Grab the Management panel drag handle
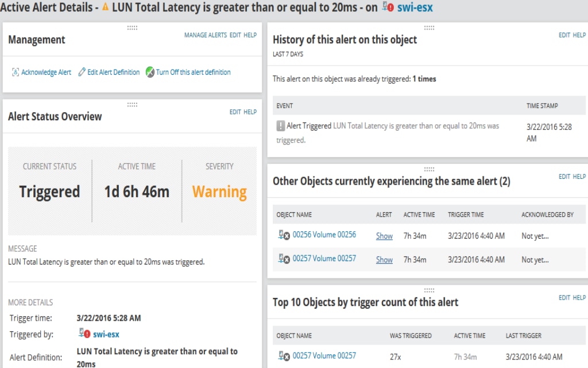The height and width of the screenshot is (368, 588). coord(132,28)
